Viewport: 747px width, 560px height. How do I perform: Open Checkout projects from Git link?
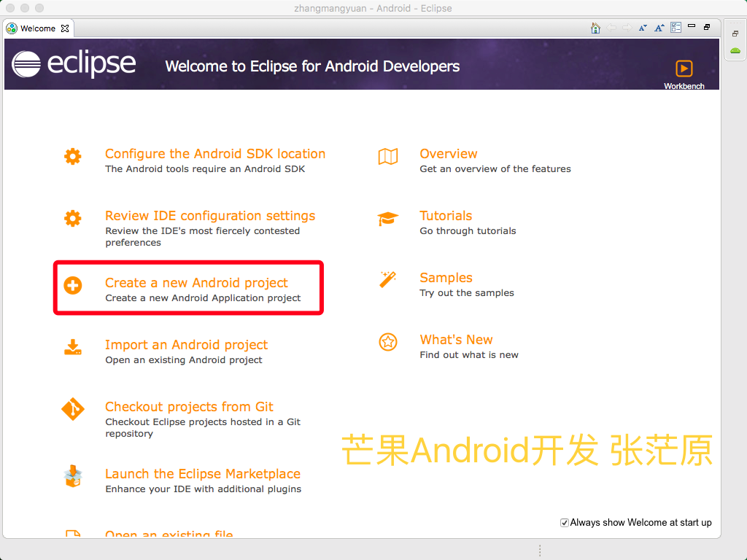point(189,407)
